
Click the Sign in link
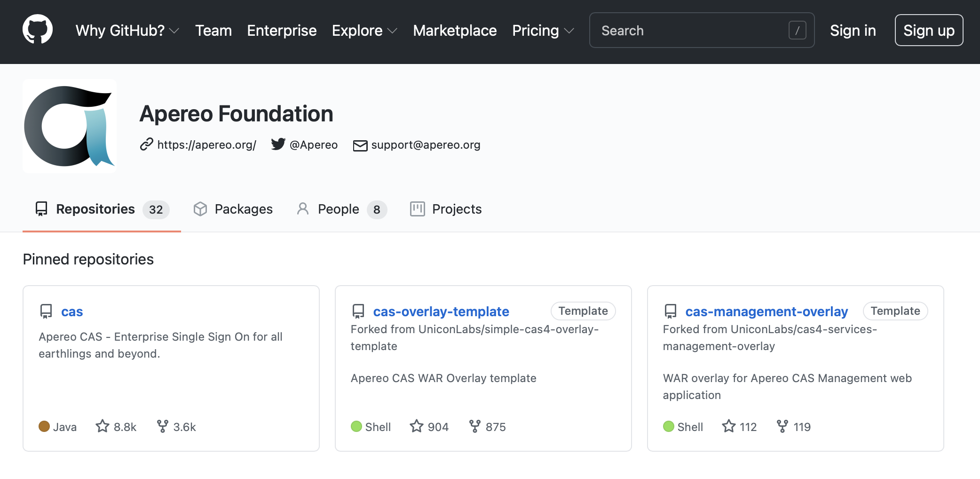tap(853, 31)
